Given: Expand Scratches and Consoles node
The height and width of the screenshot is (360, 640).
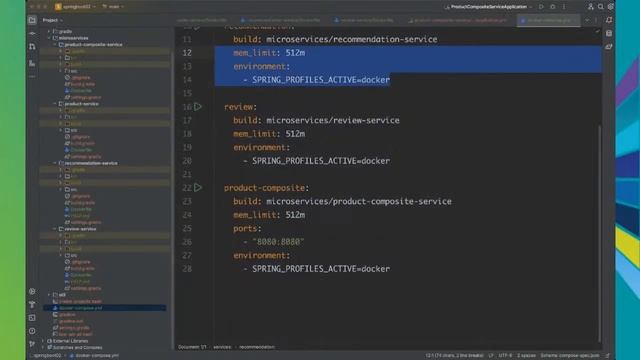Looking at the screenshot, I should [x=43, y=347].
